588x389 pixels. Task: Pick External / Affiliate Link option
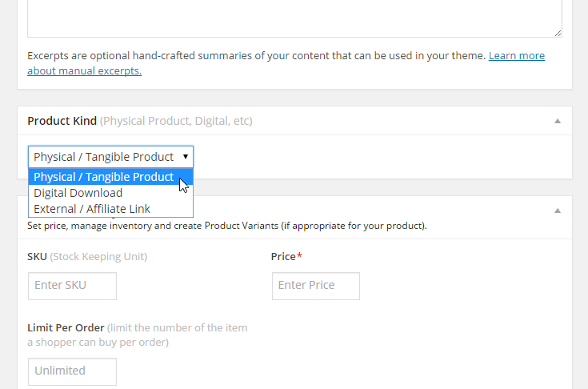pos(92,209)
